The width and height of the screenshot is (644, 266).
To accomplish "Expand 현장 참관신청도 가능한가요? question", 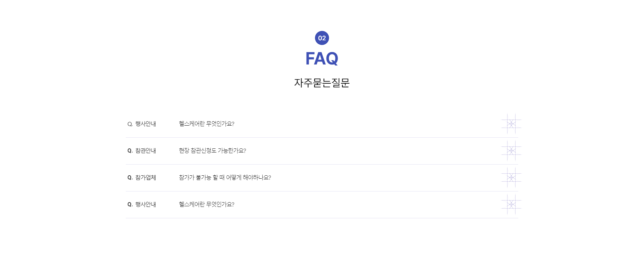I will (x=212, y=151).
